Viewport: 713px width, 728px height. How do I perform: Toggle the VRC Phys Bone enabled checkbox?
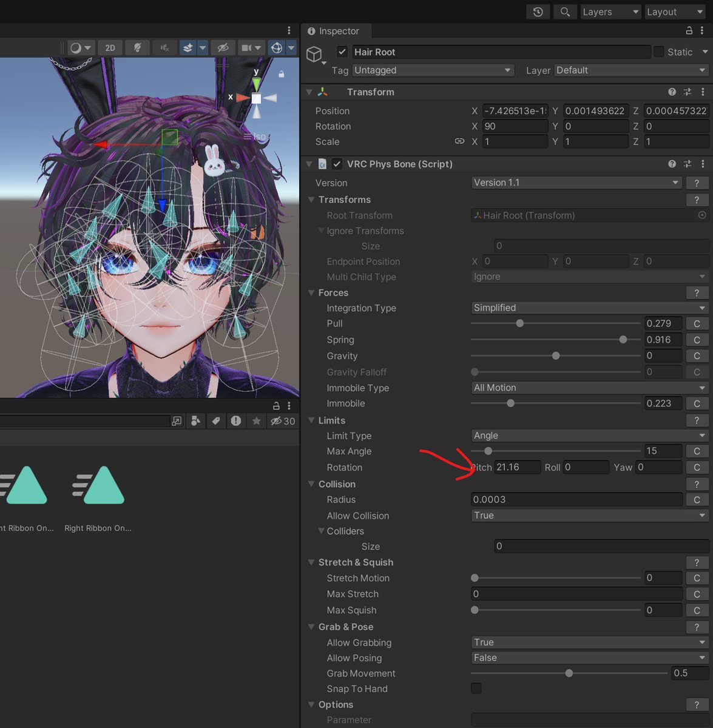tap(337, 164)
